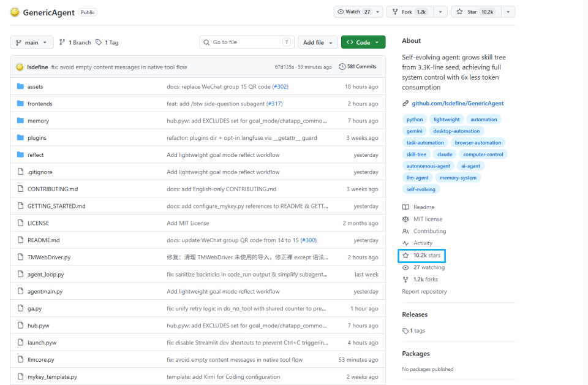588x385 pixels.
Task: Open the Add file dropdown
Action: coord(318,42)
